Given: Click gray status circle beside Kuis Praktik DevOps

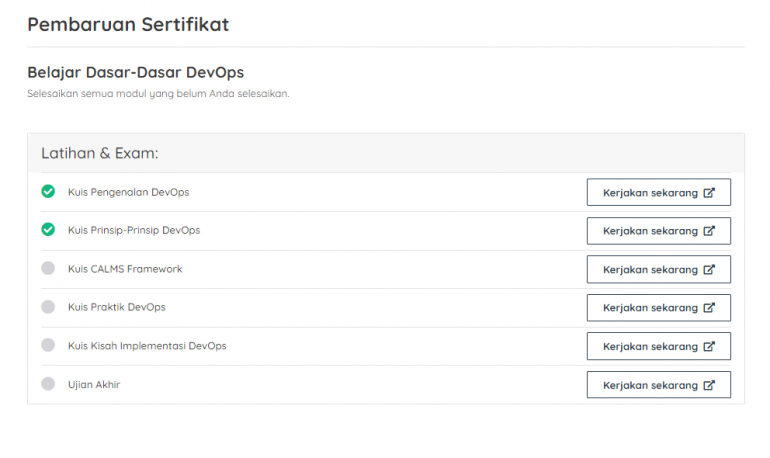Looking at the screenshot, I should [x=48, y=307].
